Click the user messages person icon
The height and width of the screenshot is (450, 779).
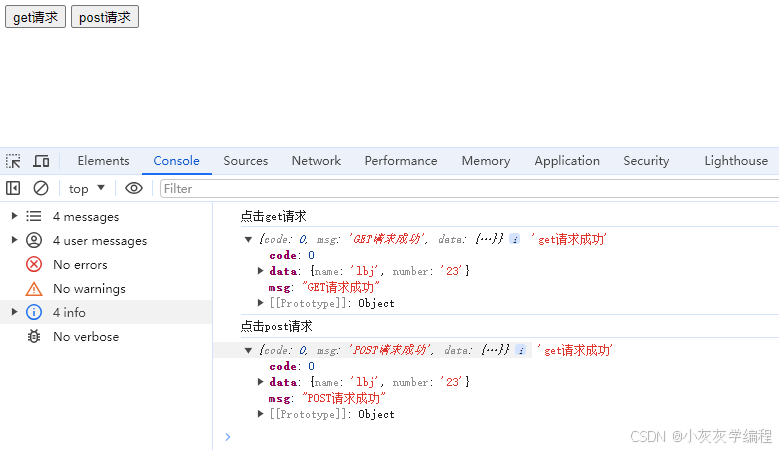(x=34, y=240)
